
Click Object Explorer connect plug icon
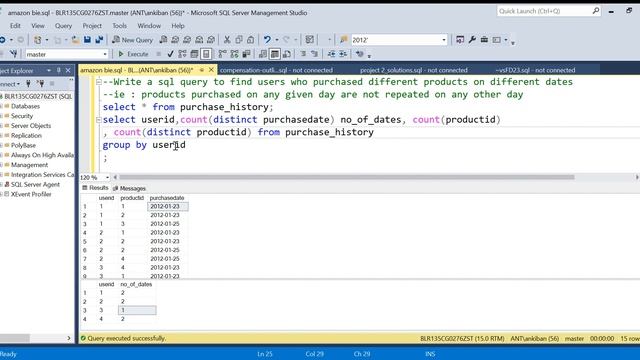pos(28,84)
